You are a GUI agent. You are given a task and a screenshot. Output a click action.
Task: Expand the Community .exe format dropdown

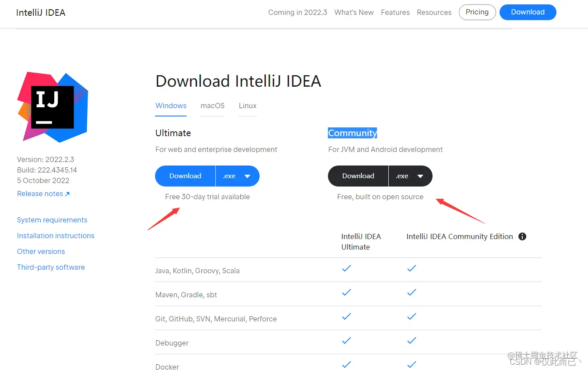pos(410,176)
